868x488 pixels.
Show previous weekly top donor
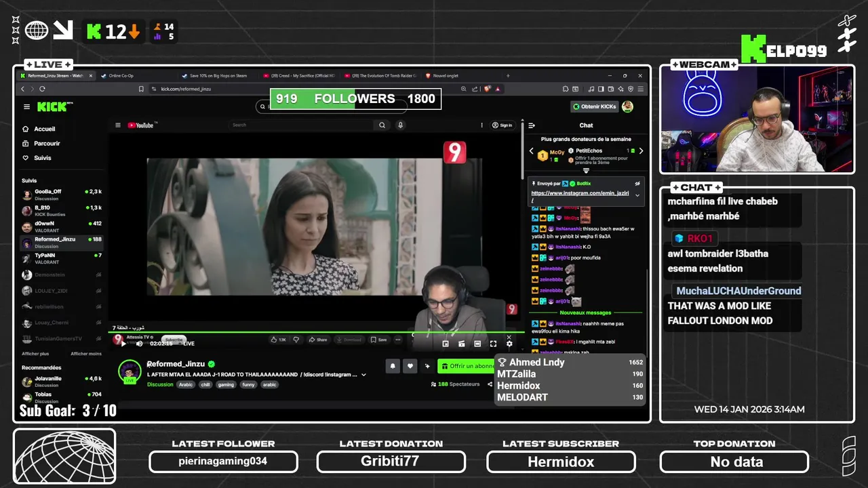pos(532,151)
